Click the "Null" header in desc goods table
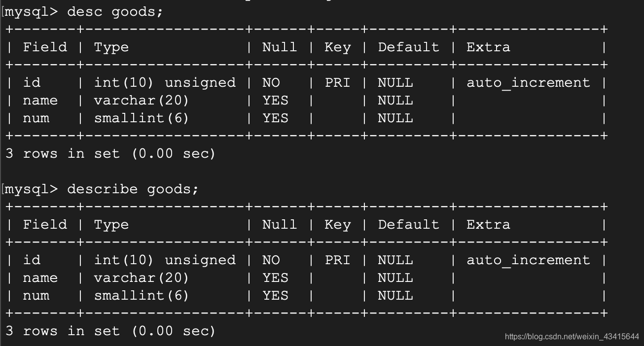Viewport: 644px width, 346px height. click(x=280, y=47)
